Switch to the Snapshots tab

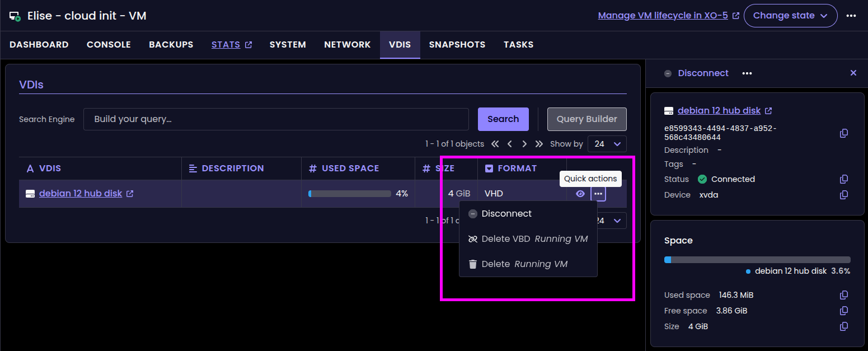click(457, 45)
